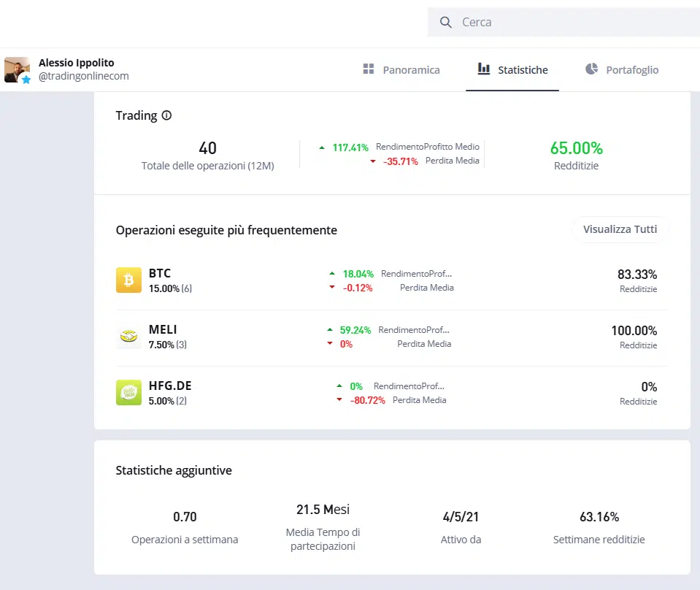Open Visualizza Tutti for frequent operations
Viewport: 700px width, 590px height.
click(620, 229)
